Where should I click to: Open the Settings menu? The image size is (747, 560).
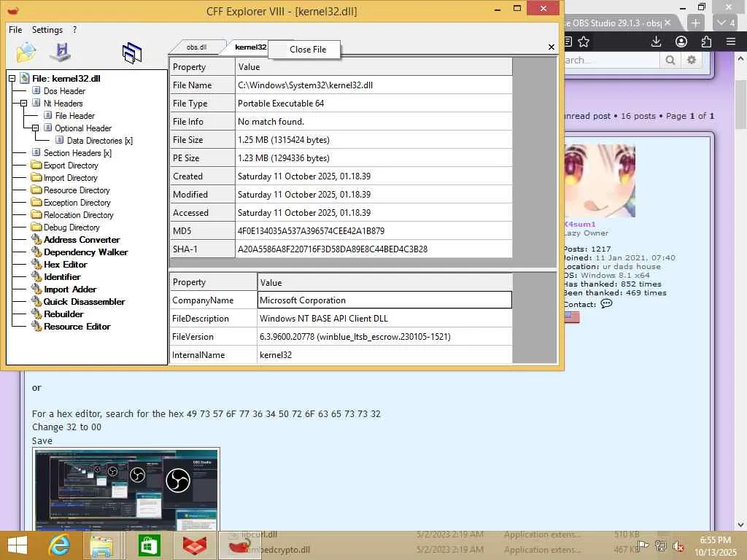point(47,30)
